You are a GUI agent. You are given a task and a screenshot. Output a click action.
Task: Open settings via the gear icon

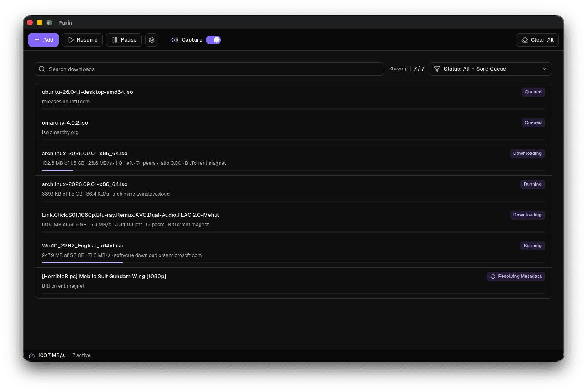pyautogui.click(x=152, y=40)
